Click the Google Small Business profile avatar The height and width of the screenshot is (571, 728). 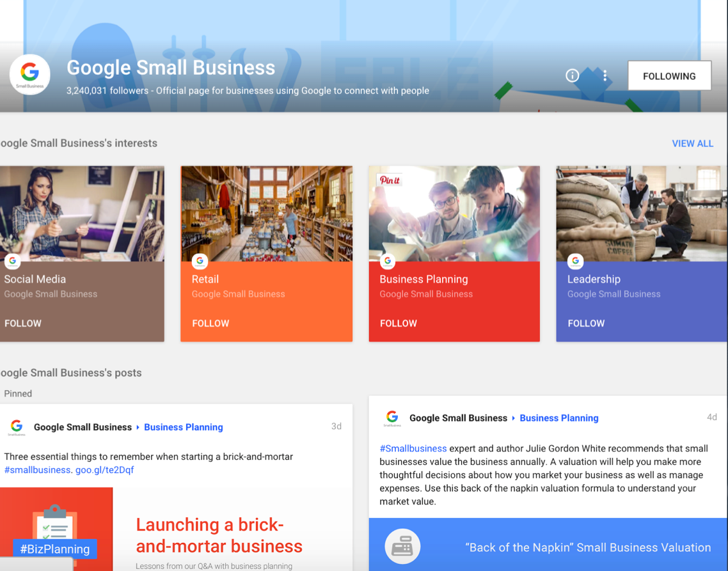30,75
